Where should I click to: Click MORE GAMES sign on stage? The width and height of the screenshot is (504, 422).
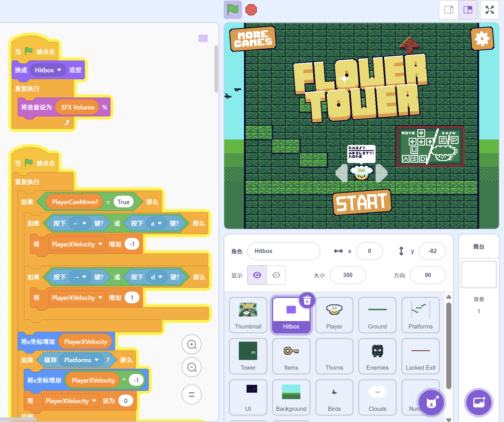(x=253, y=39)
